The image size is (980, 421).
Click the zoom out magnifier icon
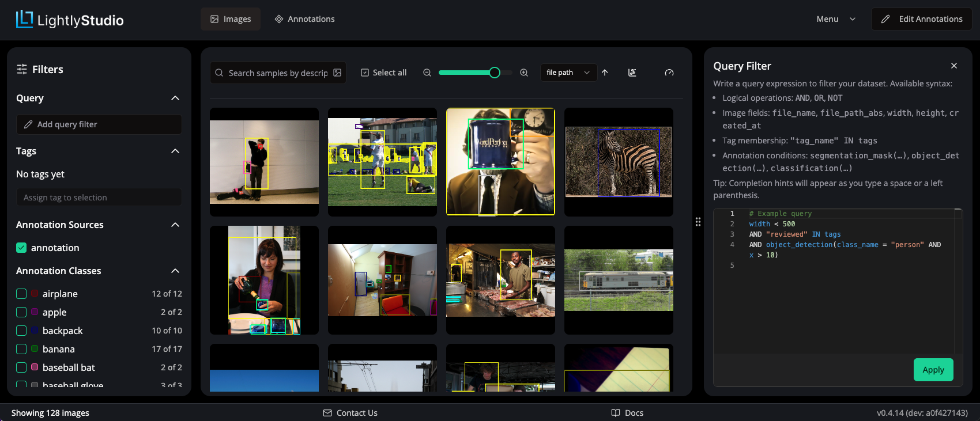pyautogui.click(x=427, y=73)
